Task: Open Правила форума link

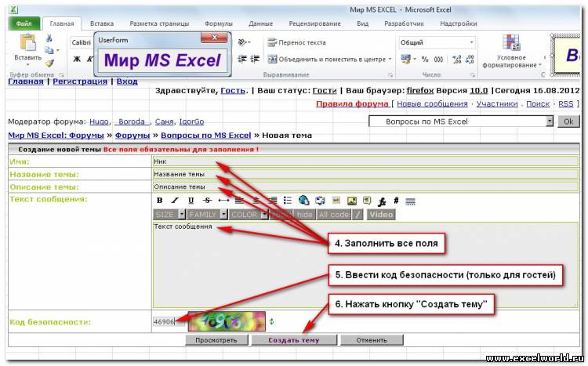Action: pos(352,104)
